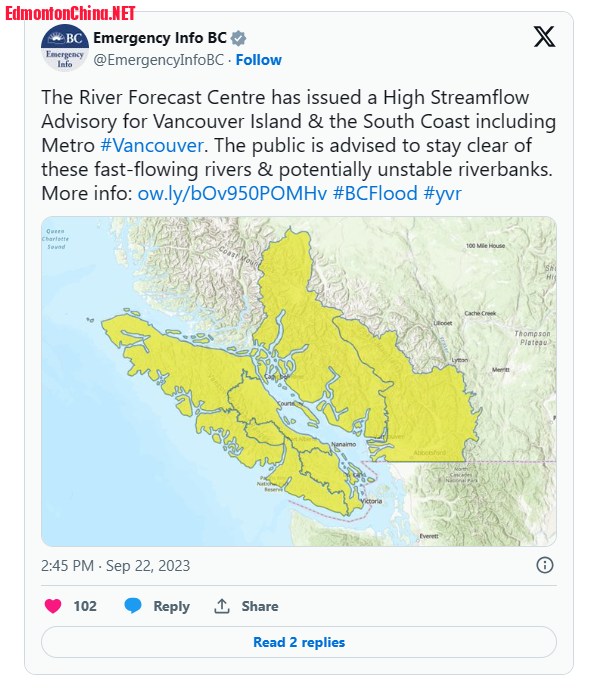Like the tweet with the heart icon
The image size is (601, 695).
[53, 605]
